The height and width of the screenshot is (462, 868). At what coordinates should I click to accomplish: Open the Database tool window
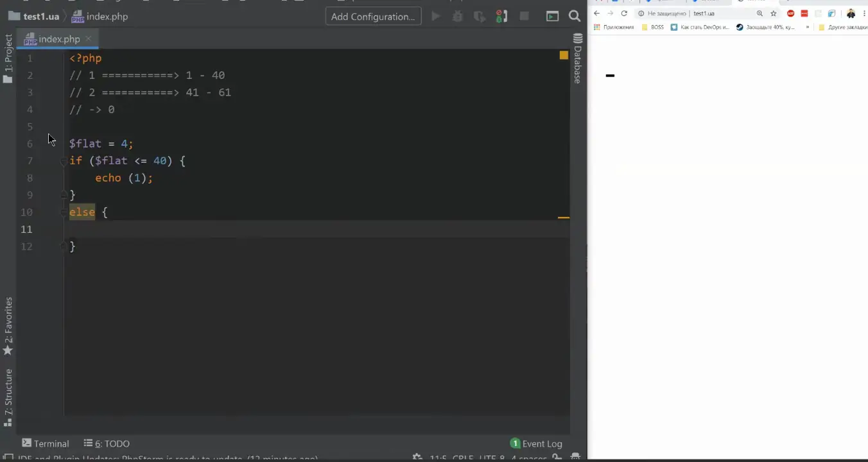click(x=578, y=59)
